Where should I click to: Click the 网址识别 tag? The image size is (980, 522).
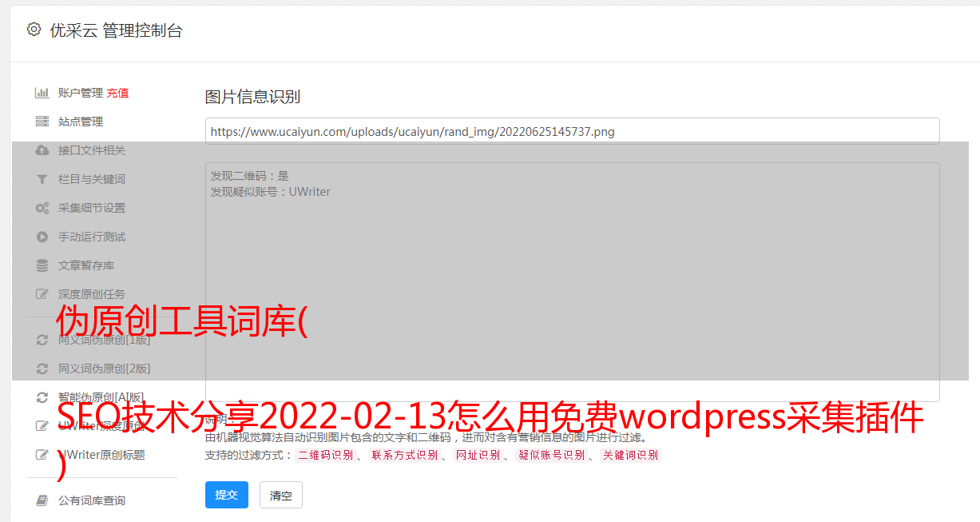pos(478,455)
